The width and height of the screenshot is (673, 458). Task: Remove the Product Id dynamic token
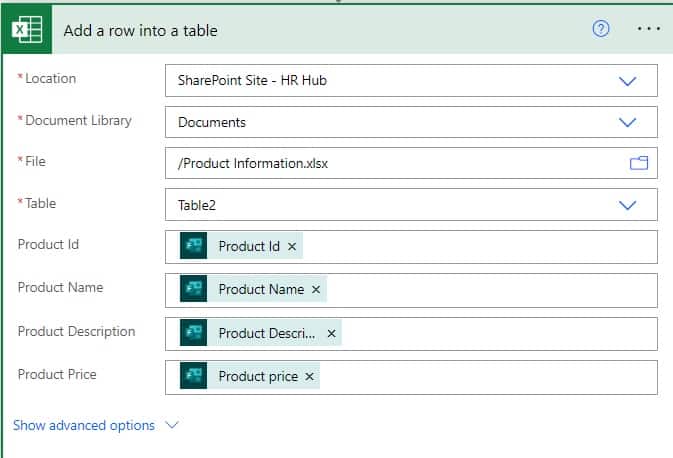point(292,246)
